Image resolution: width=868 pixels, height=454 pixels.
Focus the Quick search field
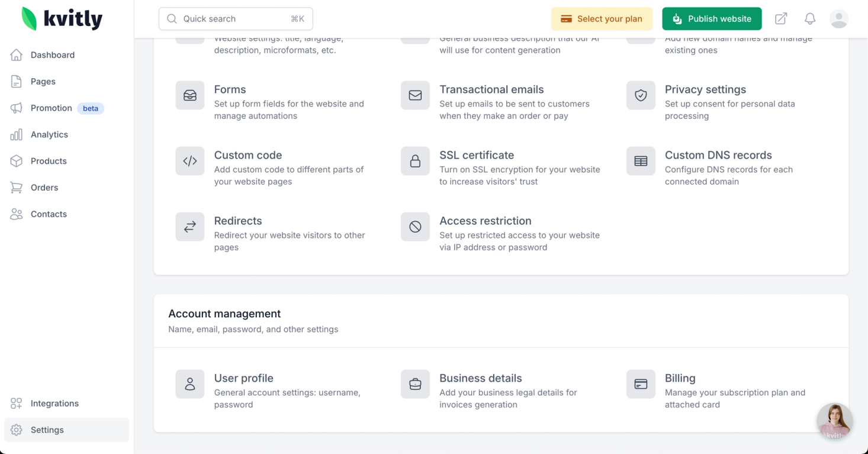coord(236,19)
